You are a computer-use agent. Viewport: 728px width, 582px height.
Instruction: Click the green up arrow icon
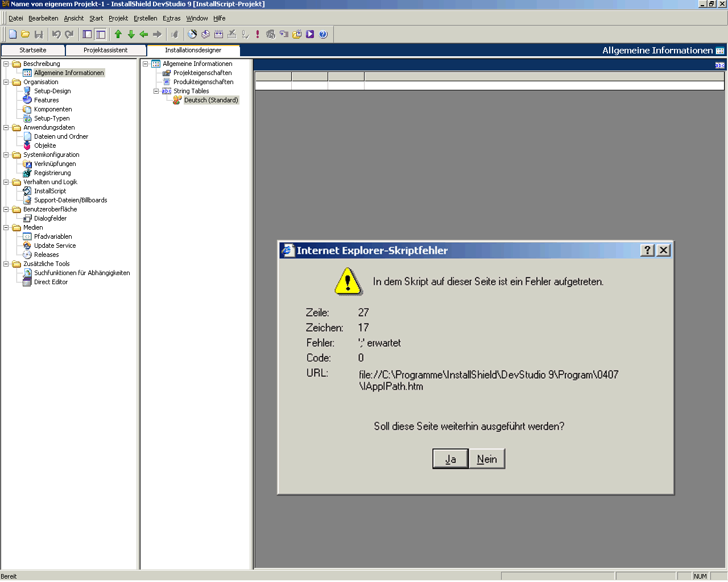click(x=118, y=35)
